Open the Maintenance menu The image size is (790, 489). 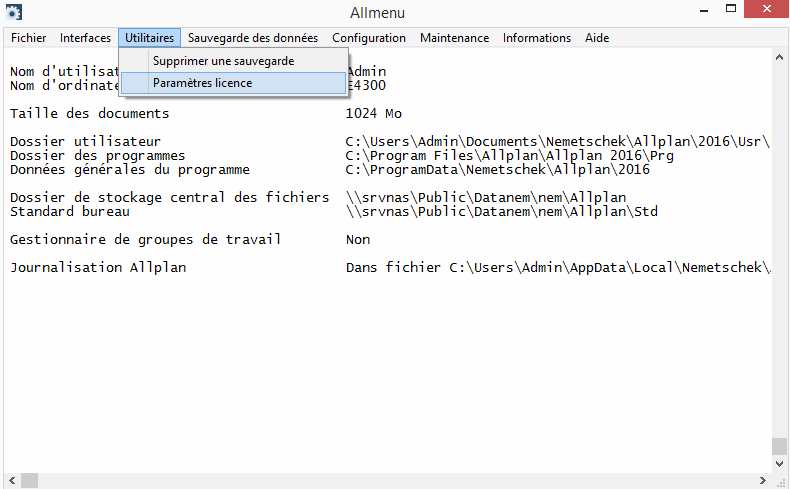(x=454, y=38)
